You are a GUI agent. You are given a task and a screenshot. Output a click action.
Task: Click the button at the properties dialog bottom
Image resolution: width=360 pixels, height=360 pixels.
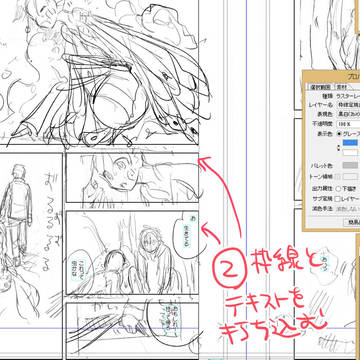point(351,223)
